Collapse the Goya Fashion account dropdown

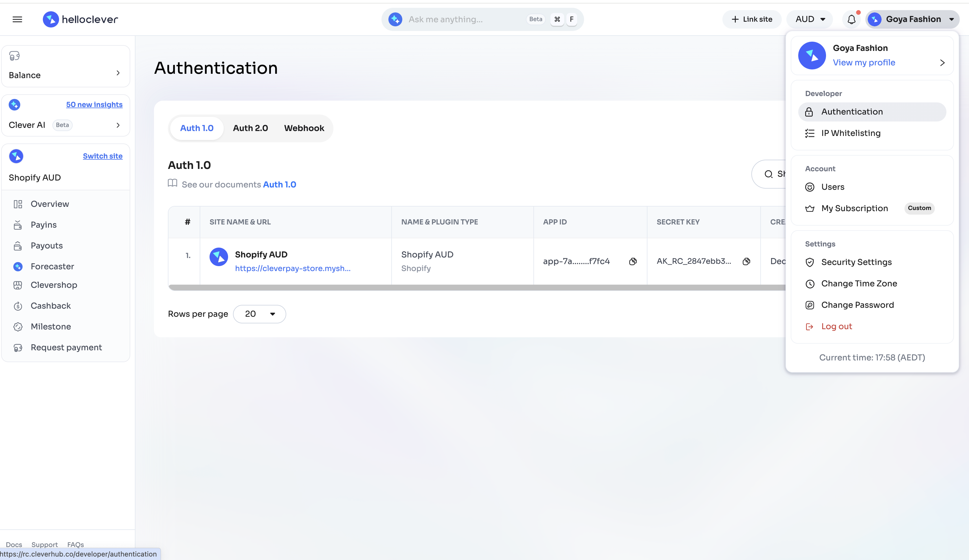coord(913,19)
